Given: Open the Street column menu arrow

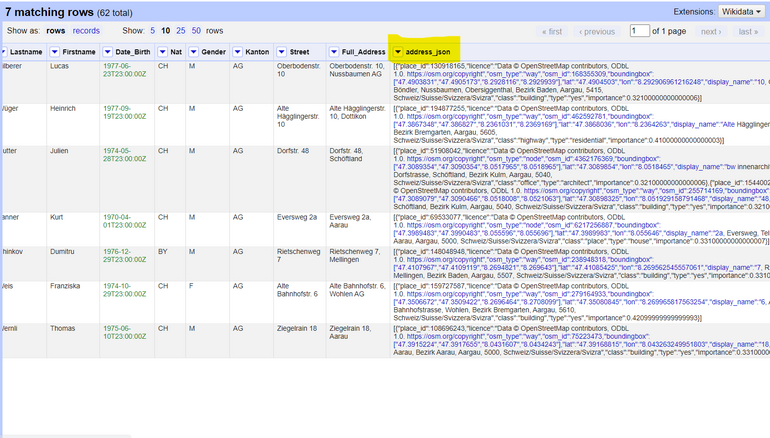Looking at the screenshot, I should coord(283,50).
